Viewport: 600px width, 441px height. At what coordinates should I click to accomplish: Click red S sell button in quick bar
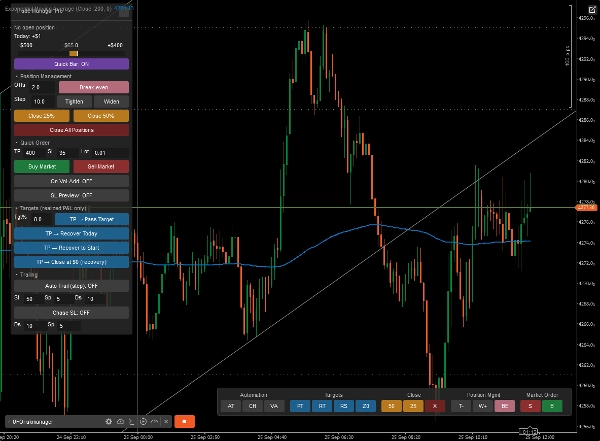530,406
